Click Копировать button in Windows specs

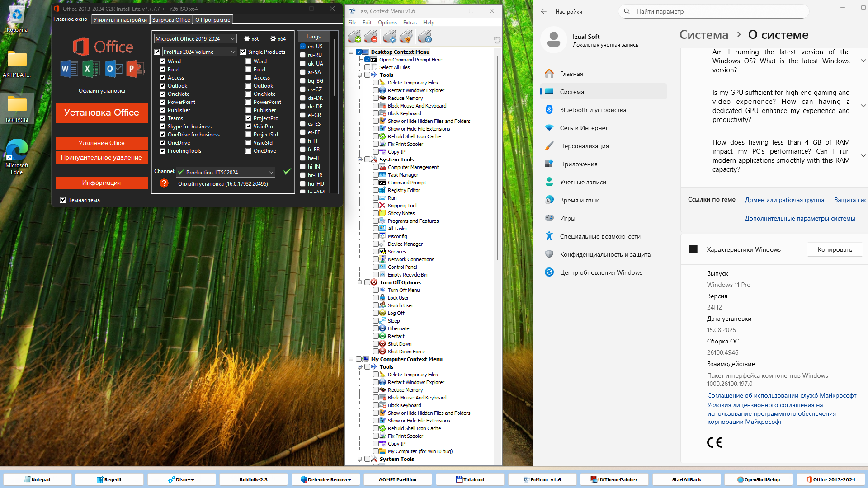(835, 249)
